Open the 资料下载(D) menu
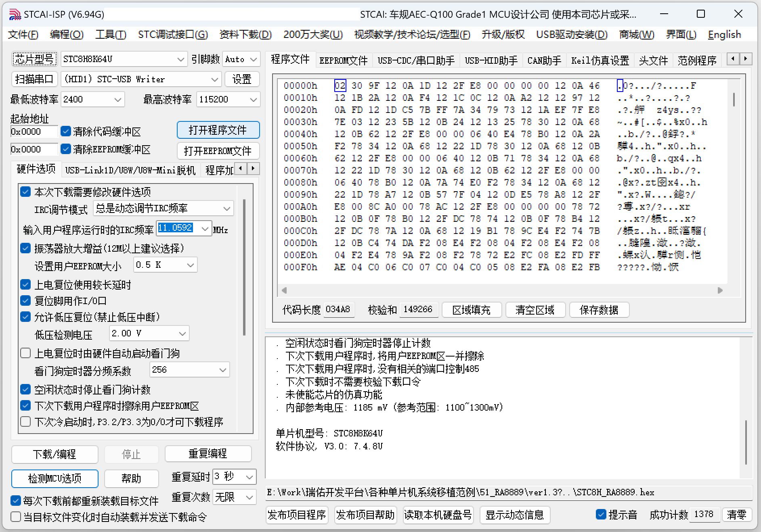The image size is (761, 532). [x=245, y=35]
